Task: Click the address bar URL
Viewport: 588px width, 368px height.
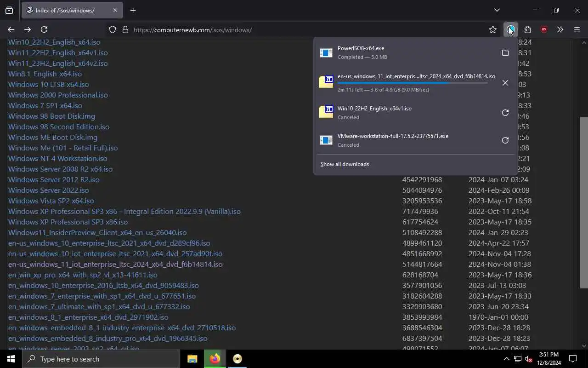Action: pos(192,30)
